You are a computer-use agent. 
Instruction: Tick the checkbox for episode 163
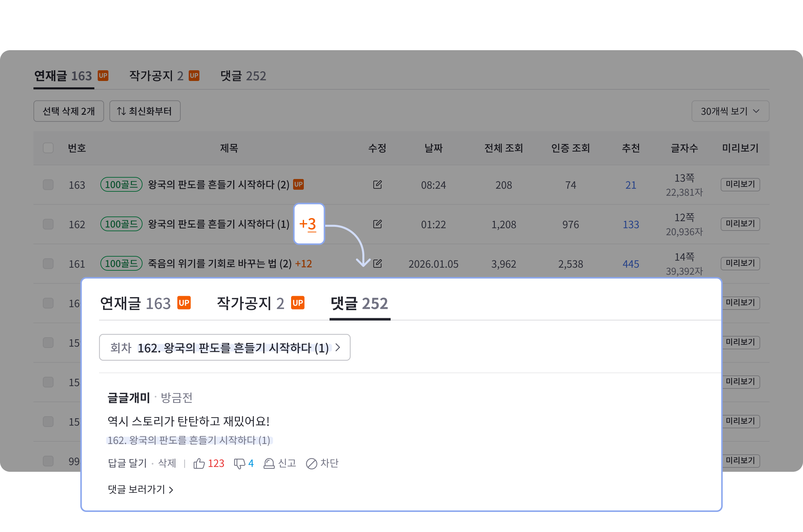tap(48, 185)
